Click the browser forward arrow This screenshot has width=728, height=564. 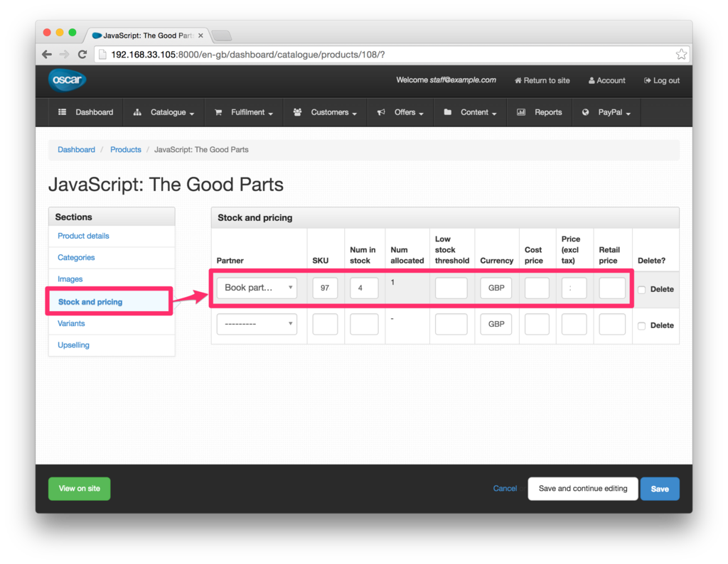point(64,54)
